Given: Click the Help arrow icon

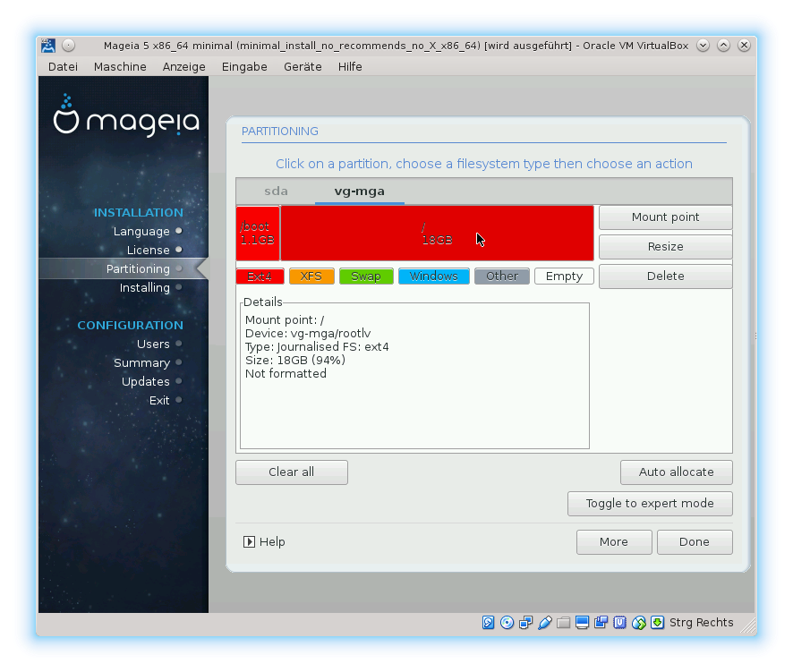Looking at the screenshot, I should (x=249, y=542).
